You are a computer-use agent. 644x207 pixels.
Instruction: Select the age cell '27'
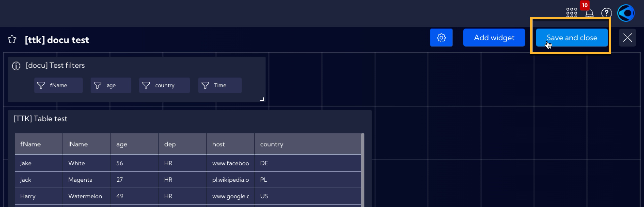pyautogui.click(x=135, y=180)
